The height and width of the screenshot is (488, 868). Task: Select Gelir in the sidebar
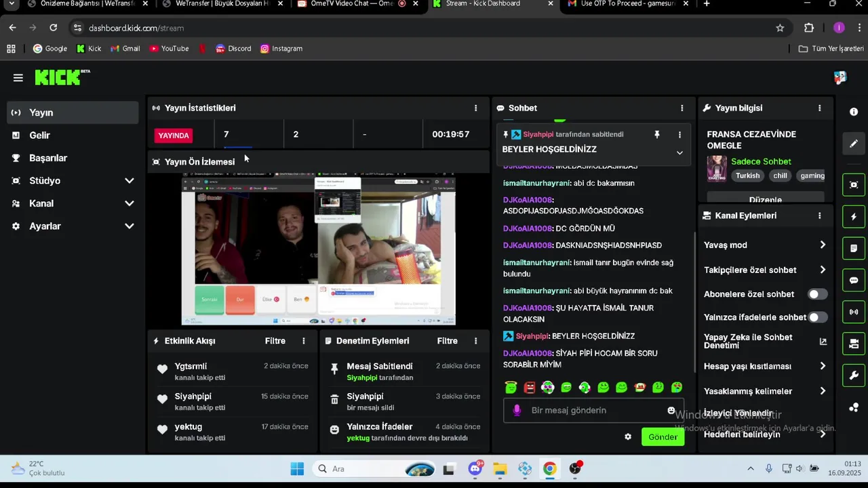[73, 136]
